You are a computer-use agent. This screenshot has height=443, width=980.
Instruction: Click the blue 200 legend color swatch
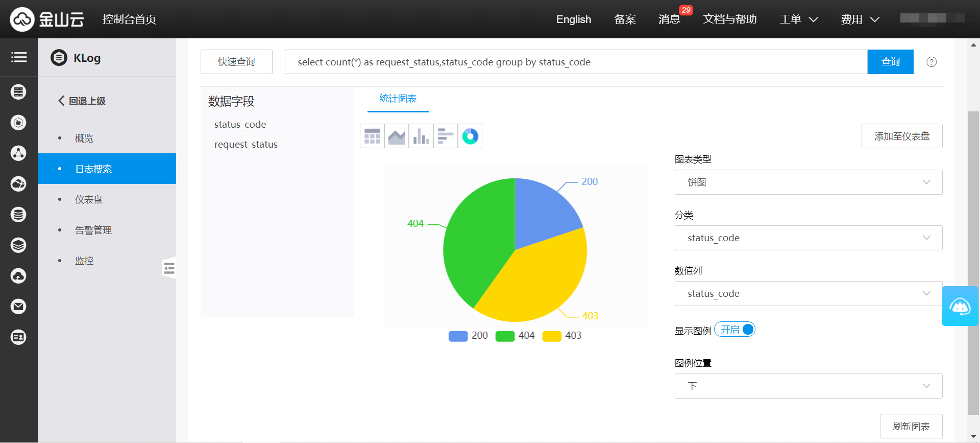pos(458,336)
